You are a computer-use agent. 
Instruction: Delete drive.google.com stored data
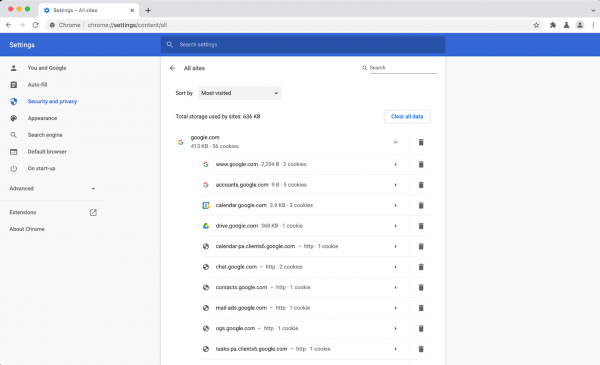coord(421,226)
